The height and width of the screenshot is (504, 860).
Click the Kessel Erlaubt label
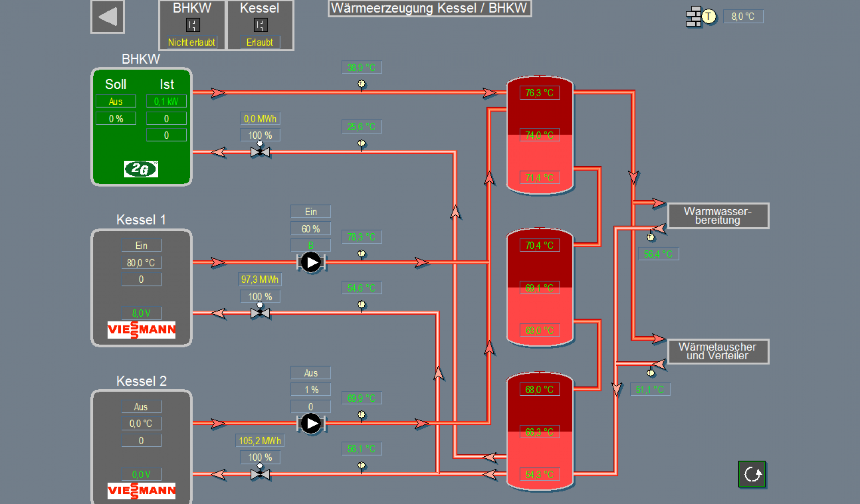260,43
